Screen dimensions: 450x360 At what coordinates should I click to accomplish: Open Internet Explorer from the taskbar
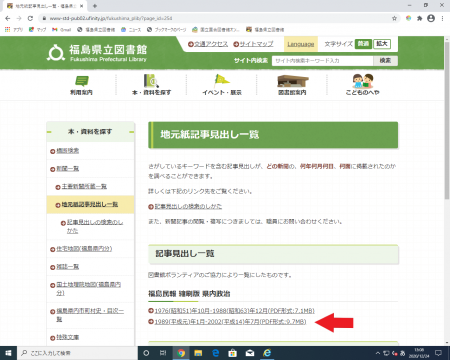[267, 353]
